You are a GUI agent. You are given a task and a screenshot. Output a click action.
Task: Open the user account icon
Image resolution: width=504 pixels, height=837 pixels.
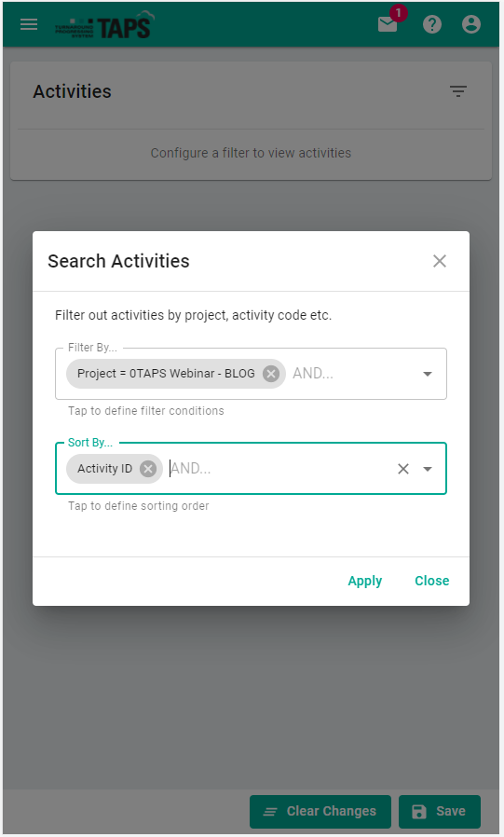point(471,24)
